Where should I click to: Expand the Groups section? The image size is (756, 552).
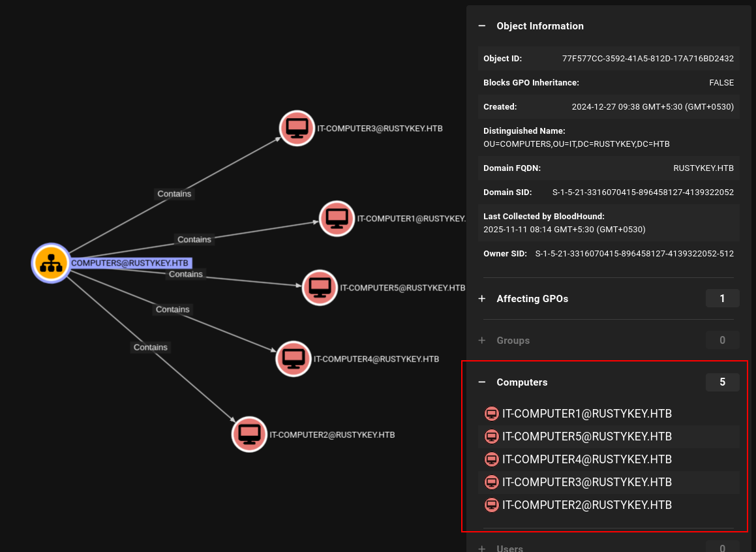482,341
